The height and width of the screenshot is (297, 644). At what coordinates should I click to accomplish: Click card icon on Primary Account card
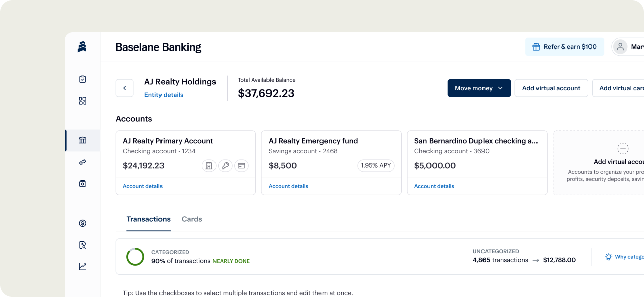pyautogui.click(x=242, y=165)
